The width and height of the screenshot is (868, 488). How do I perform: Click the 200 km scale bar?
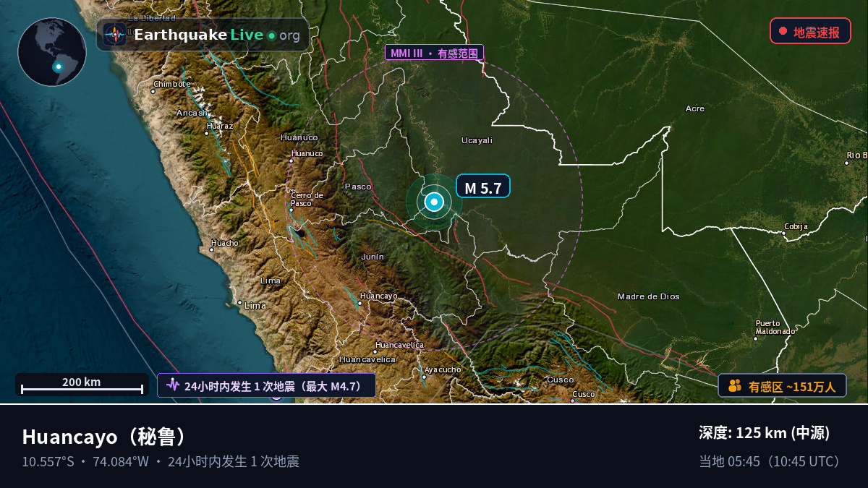pos(82,385)
